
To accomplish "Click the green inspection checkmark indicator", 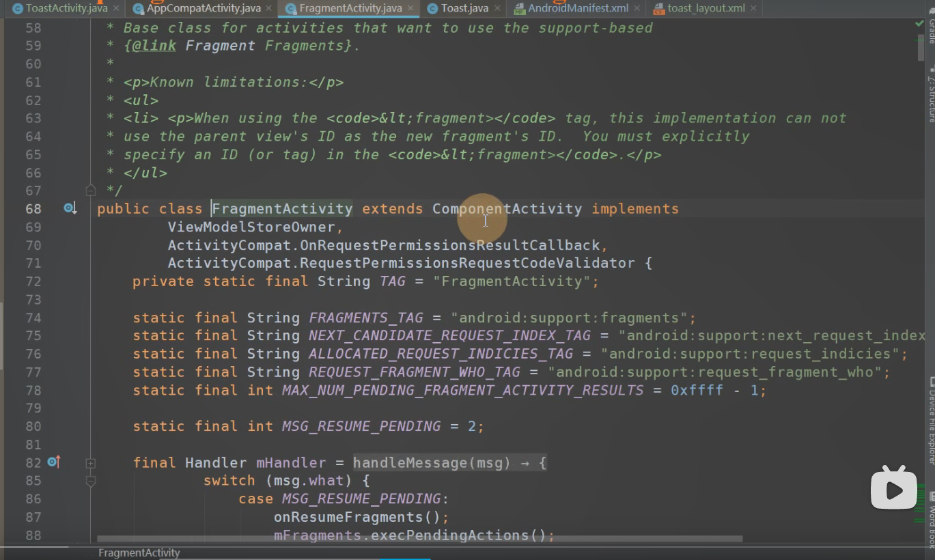I will click(x=919, y=23).
